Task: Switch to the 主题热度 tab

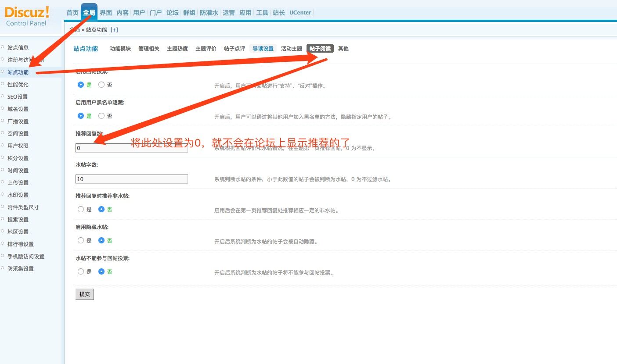Action: (x=177, y=49)
